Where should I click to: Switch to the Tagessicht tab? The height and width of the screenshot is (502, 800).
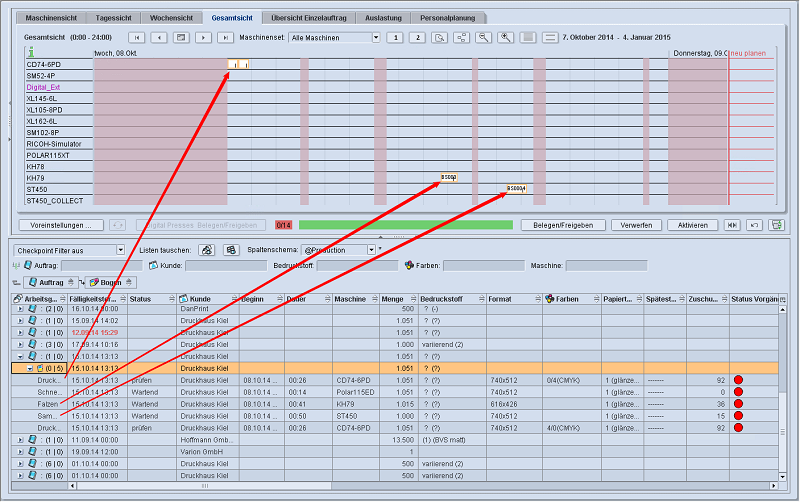(113, 18)
